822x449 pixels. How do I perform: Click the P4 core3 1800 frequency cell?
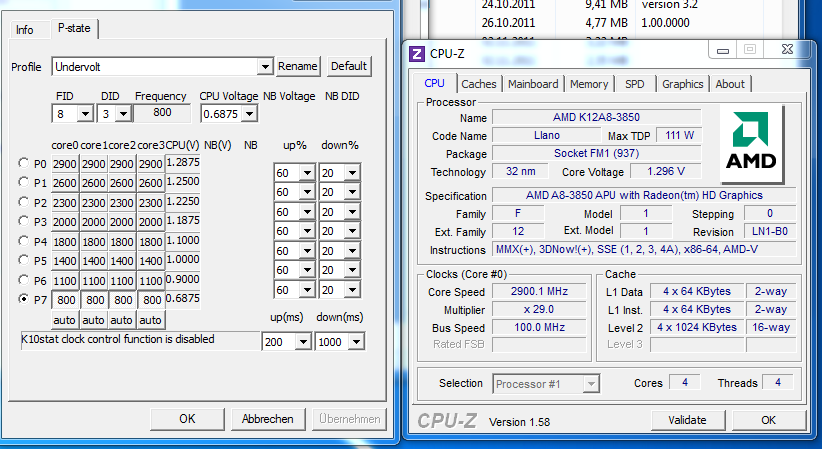coord(150,241)
